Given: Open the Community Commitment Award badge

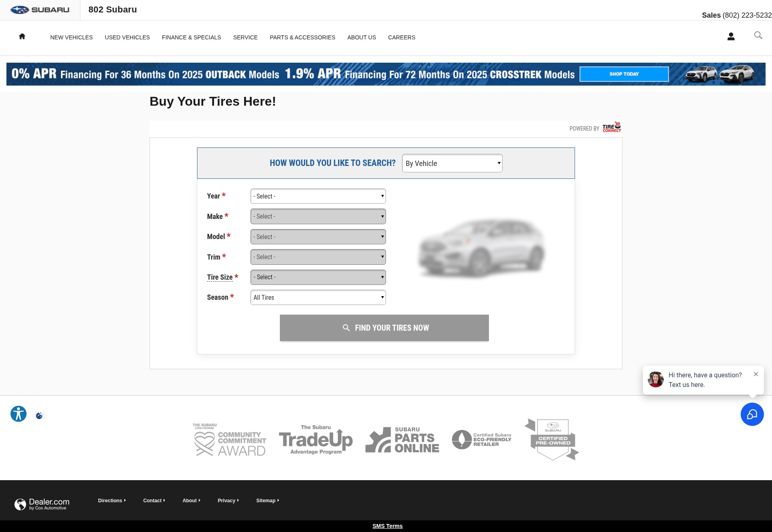Looking at the screenshot, I should point(229,440).
